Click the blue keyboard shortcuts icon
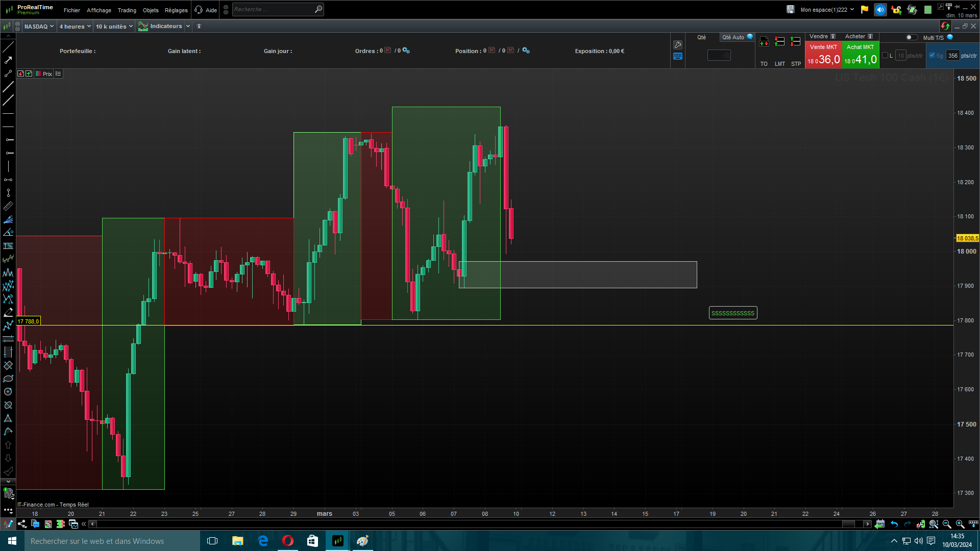980x551 pixels. 678,57
